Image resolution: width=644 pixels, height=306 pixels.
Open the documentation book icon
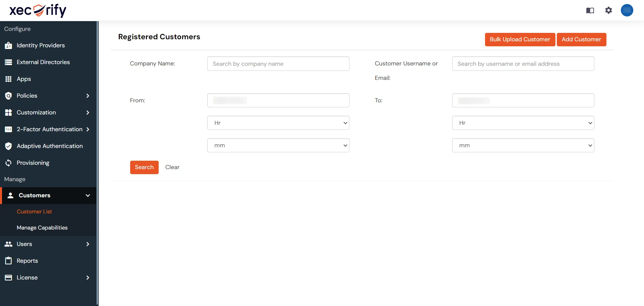click(590, 10)
